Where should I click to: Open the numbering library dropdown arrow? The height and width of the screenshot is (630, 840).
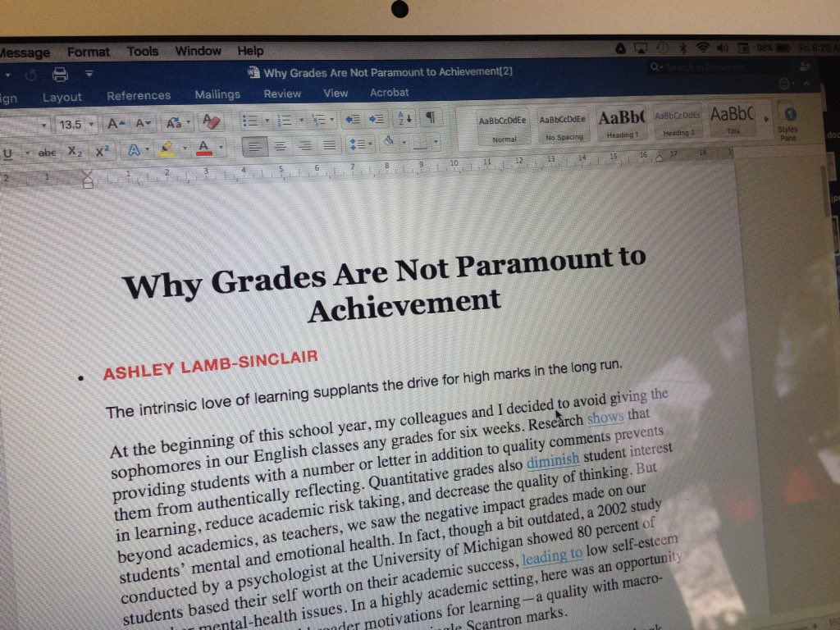click(x=301, y=121)
